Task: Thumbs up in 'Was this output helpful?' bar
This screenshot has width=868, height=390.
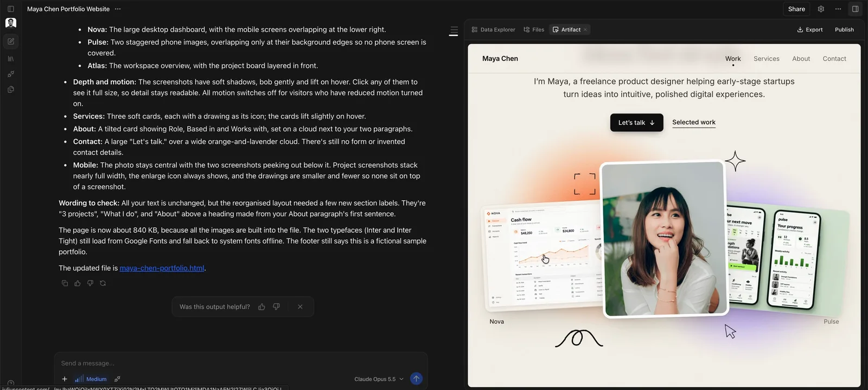Action: (261, 307)
